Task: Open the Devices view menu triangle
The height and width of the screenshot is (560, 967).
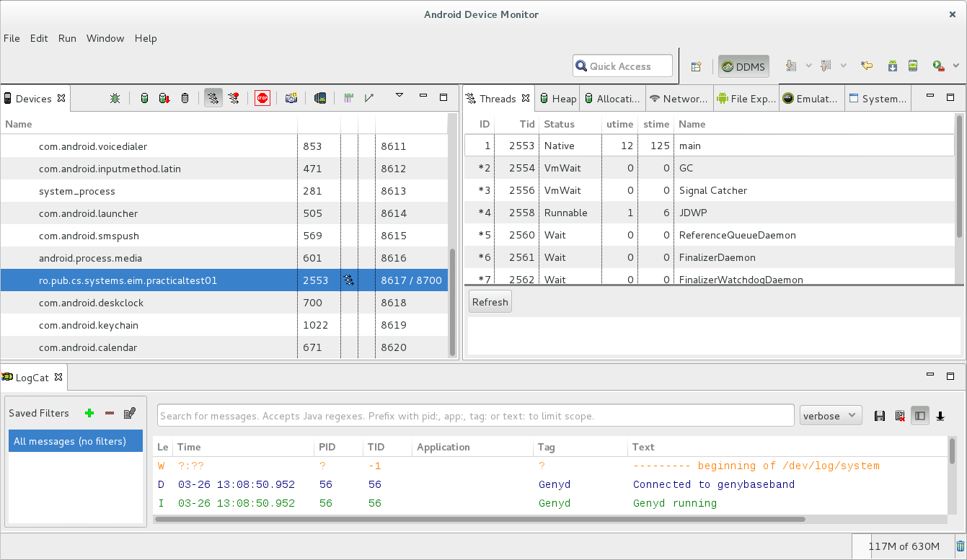Action: (399, 95)
